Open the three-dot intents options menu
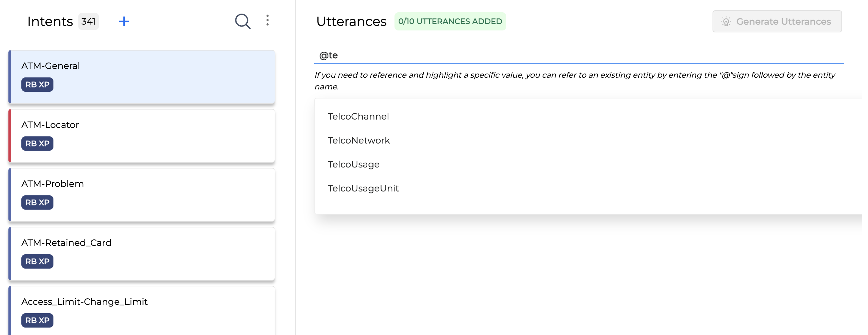Viewport: 868px width, 335px height. (268, 20)
